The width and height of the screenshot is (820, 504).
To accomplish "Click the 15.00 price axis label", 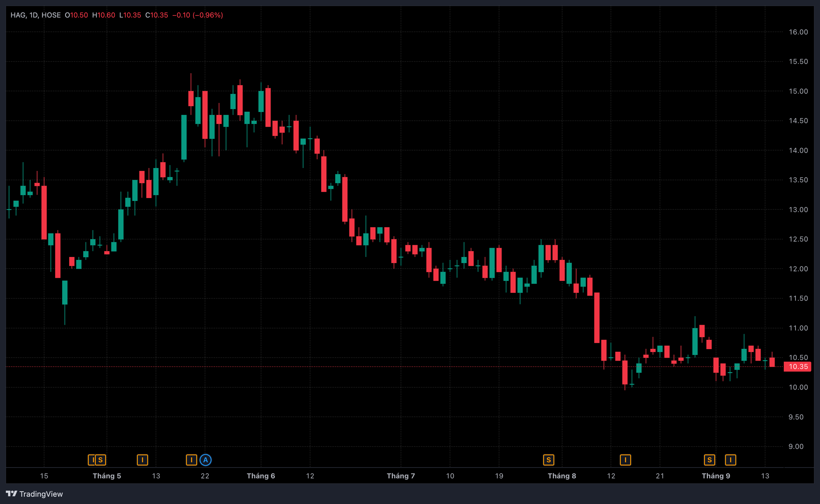I will [x=798, y=91].
